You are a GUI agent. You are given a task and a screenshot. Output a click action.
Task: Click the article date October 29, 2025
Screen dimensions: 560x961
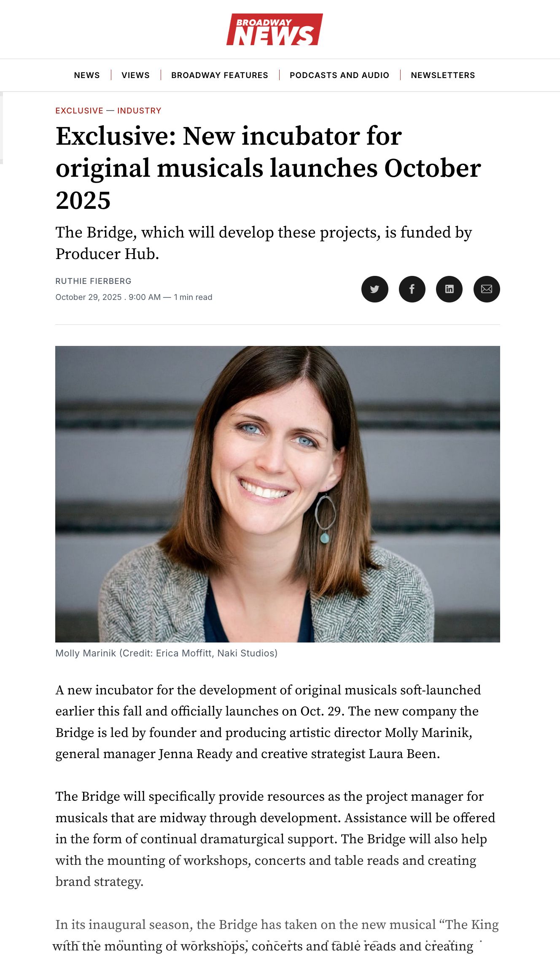click(x=89, y=297)
